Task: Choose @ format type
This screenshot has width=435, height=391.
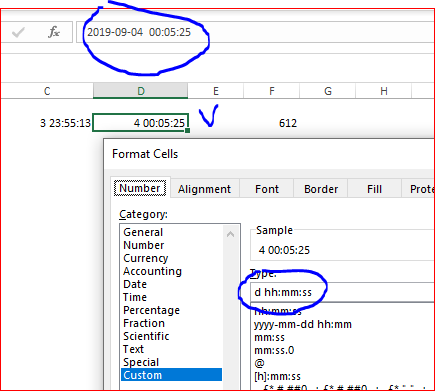Action: coord(259,363)
